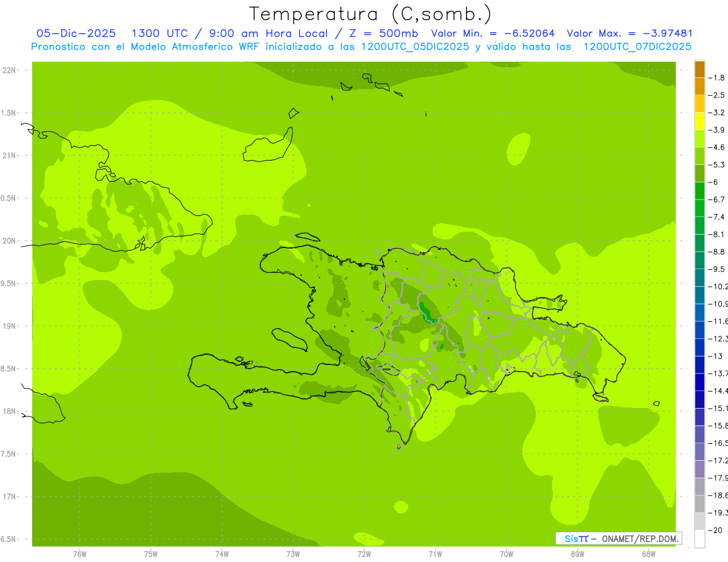Click the '1200UTC_05DIC2025' initialization time
Screen dimensions: 728x562
pyautogui.click(x=414, y=47)
